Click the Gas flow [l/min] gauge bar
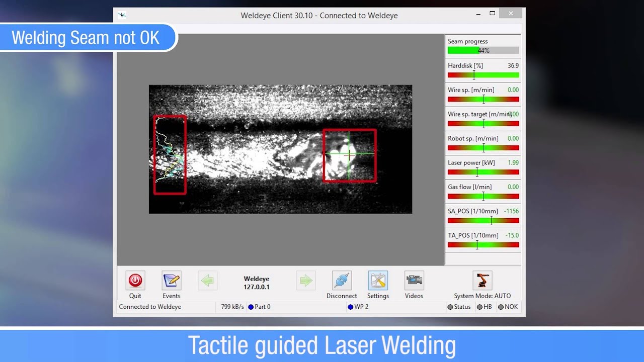The height and width of the screenshot is (362, 644). [484, 196]
